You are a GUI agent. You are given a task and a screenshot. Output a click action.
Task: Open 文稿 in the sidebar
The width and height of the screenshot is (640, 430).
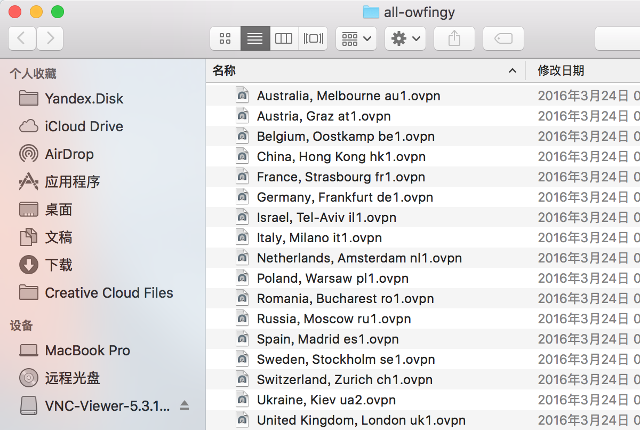point(46,237)
